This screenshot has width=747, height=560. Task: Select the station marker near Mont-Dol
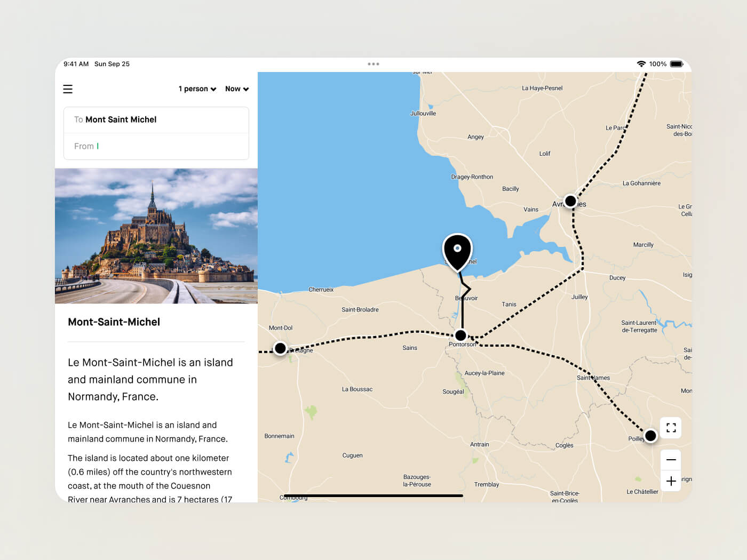pos(280,348)
